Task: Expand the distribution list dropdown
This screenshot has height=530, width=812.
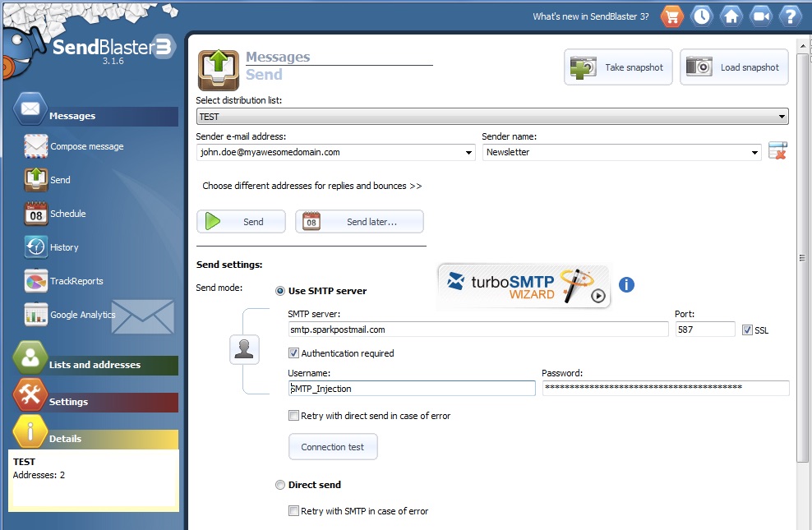Action: pos(782,117)
